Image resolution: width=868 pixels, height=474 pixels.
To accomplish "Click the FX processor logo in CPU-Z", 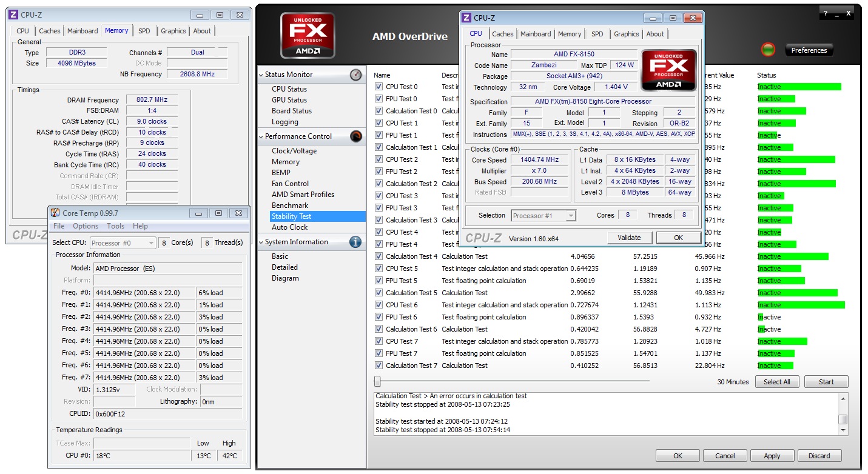I will [x=669, y=70].
